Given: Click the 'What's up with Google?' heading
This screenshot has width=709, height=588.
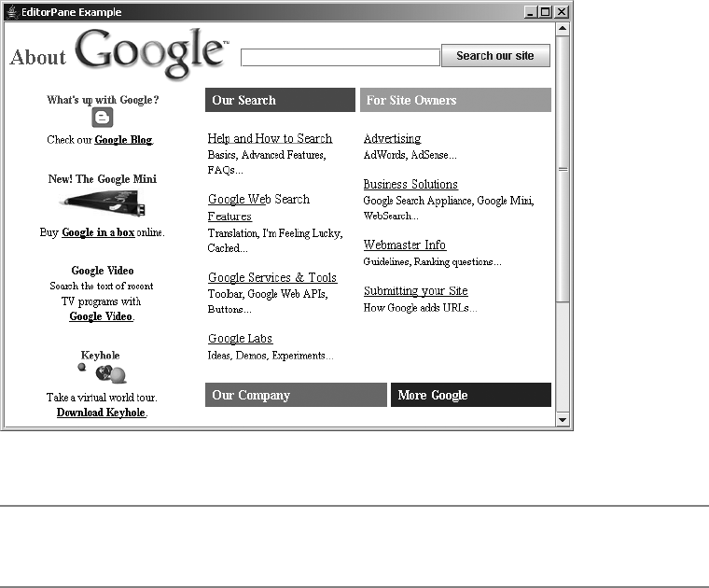Looking at the screenshot, I should 103,100.
